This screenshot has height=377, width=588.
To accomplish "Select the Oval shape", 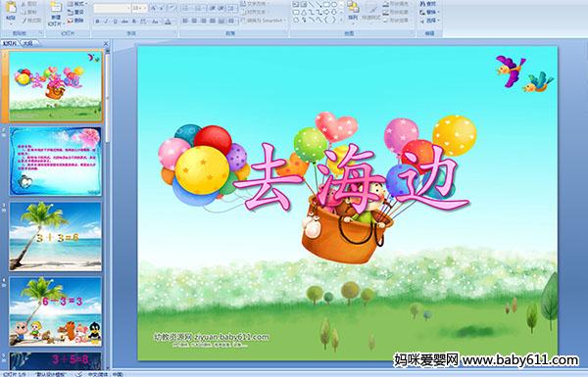I will pyautogui.click(x=334, y=5).
